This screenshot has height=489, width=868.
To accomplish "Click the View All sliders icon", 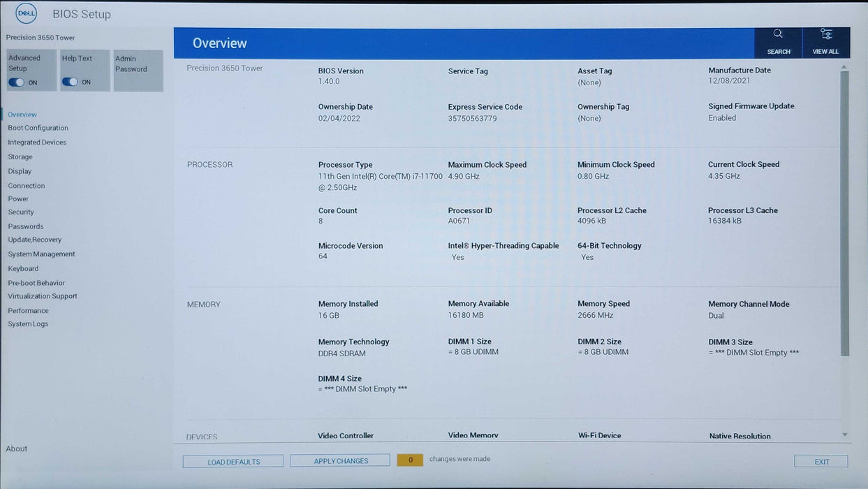I will pyautogui.click(x=826, y=34).
